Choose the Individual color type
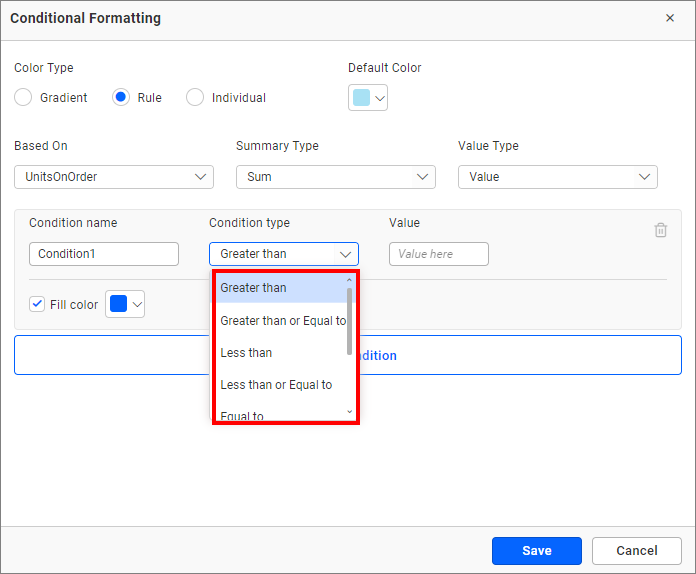Viewport: 696px width, 574px height. click(x=195, y=98)
